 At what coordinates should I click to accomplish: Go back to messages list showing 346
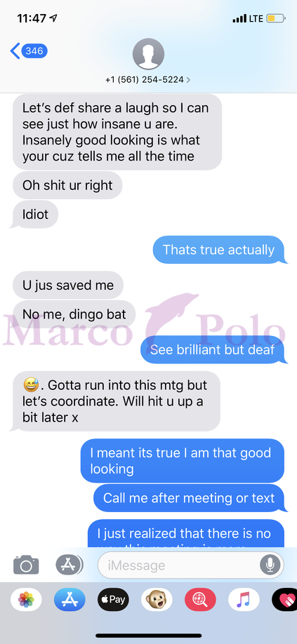coord(29,51)
